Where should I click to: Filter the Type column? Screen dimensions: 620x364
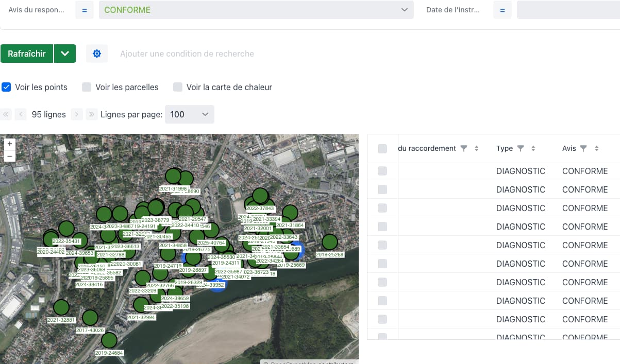pyautogui.click(x=521, y=148)
